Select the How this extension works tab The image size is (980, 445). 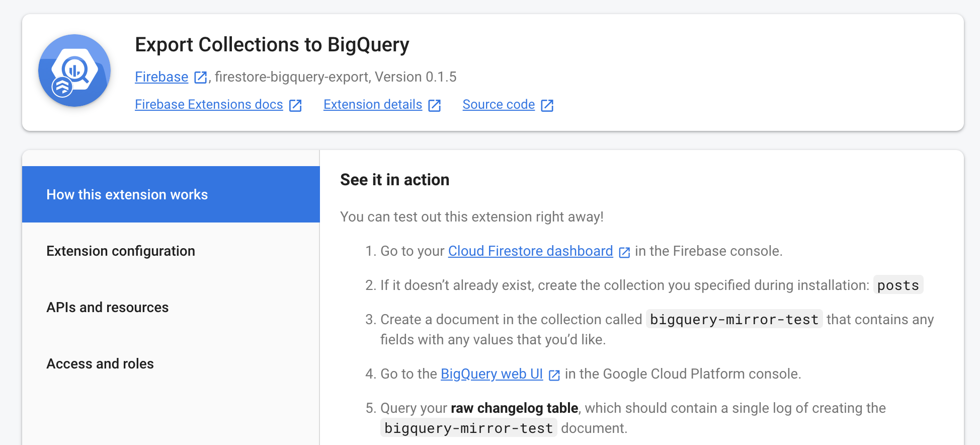click(x=127, y=194)
